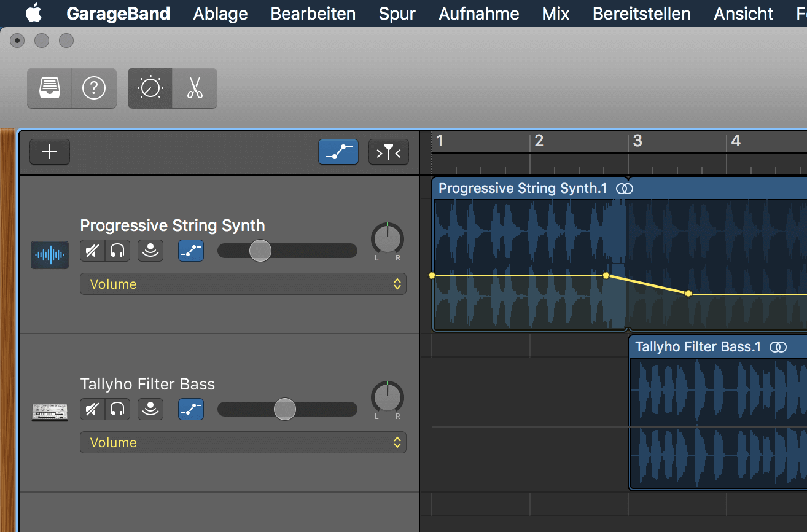Image resolution: width=807 pixels, height=532 pixels.
Task: Open the Mix menu
Action: [x=556, y=14]
